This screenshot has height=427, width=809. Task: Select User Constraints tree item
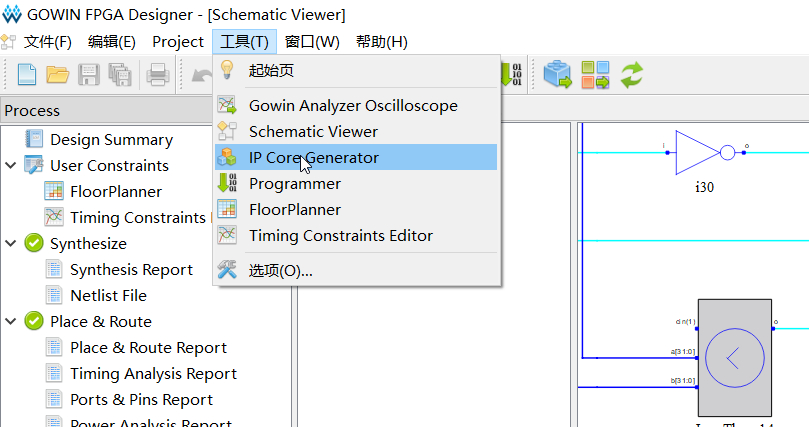pyautogui.click(x=109, y=166)
